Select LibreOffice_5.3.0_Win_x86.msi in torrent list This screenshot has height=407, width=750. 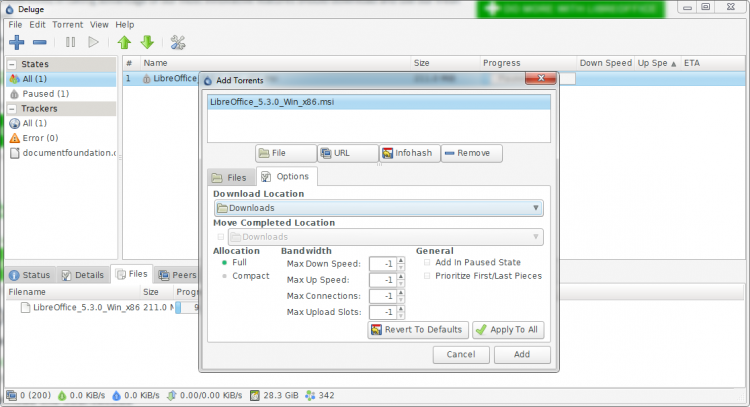379,102
